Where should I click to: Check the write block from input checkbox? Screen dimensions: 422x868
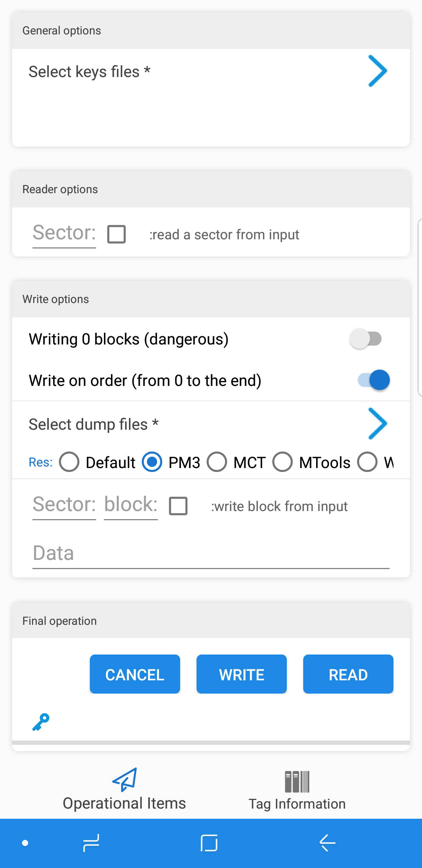(x=178, y=506)
